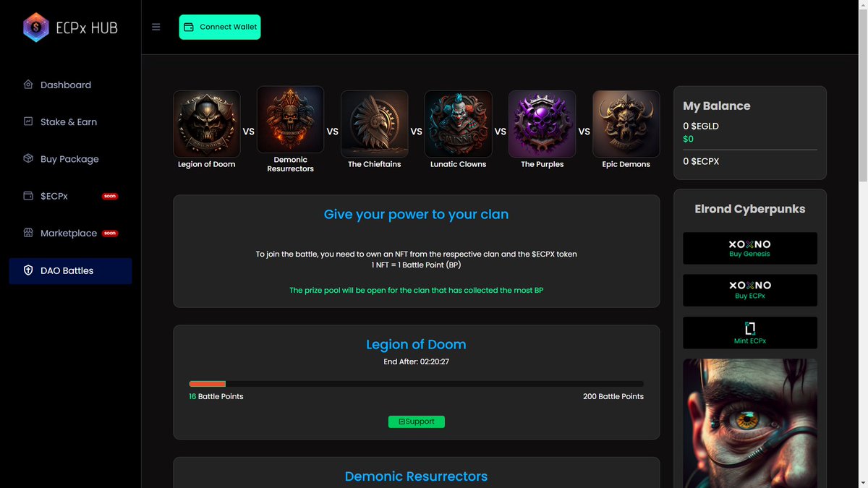Select the Epic Demons clan emblem

(x=626, y=124)
